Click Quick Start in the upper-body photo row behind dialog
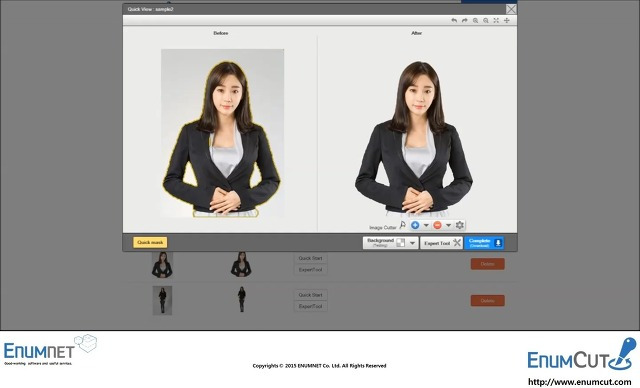640x388 pixels. pos(310,258)
